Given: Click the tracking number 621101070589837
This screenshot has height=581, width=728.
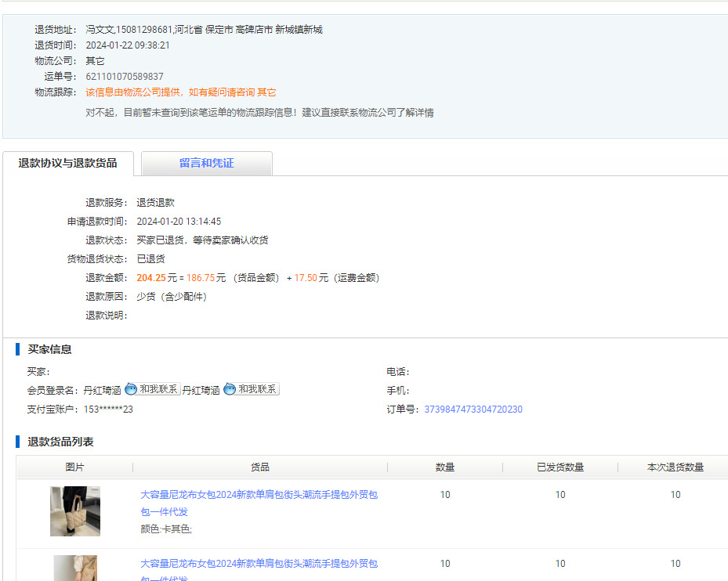Looking at the screenshot, I should [x=125, y=77].
